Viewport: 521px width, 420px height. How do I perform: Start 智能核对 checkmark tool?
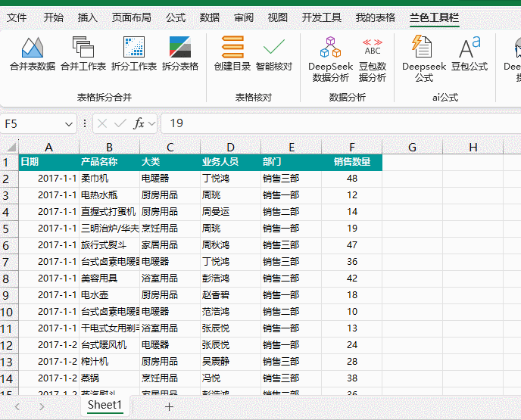pos(274,54)
